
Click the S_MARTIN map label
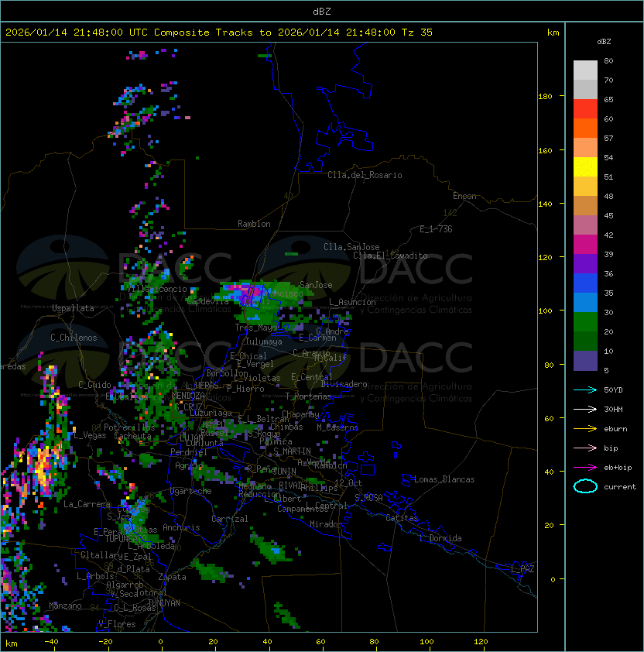(x=292, y=451)
